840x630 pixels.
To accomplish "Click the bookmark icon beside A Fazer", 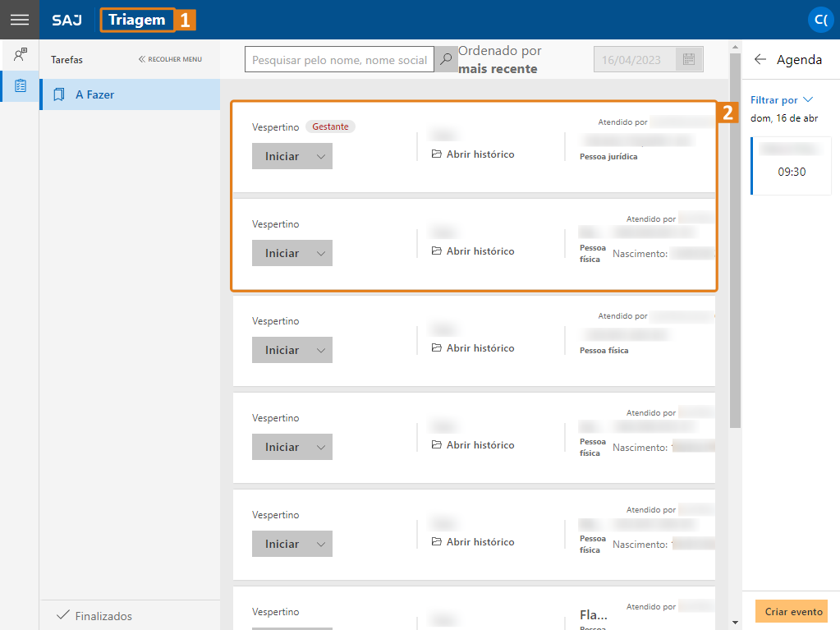I will pos(59,94).
